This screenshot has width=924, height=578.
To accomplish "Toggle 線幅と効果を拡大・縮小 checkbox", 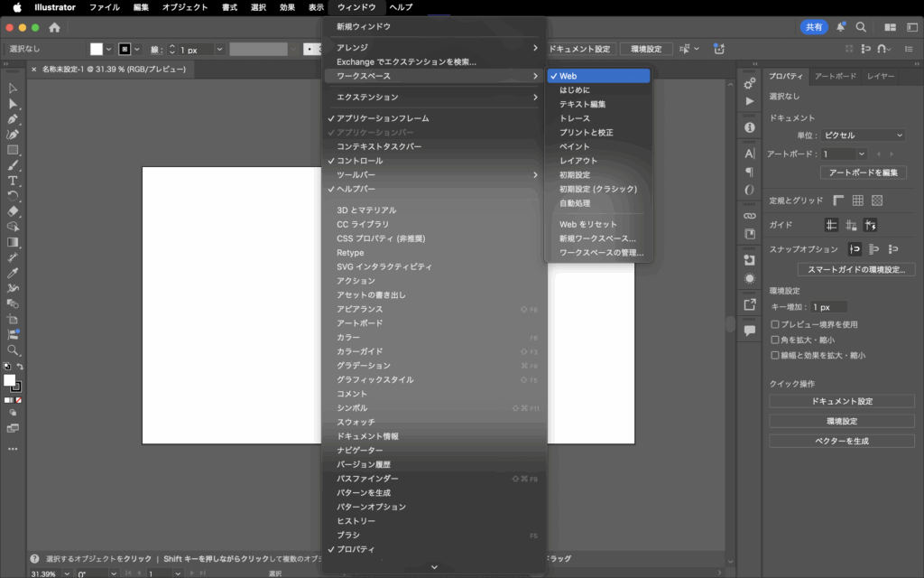I will 775,355.
